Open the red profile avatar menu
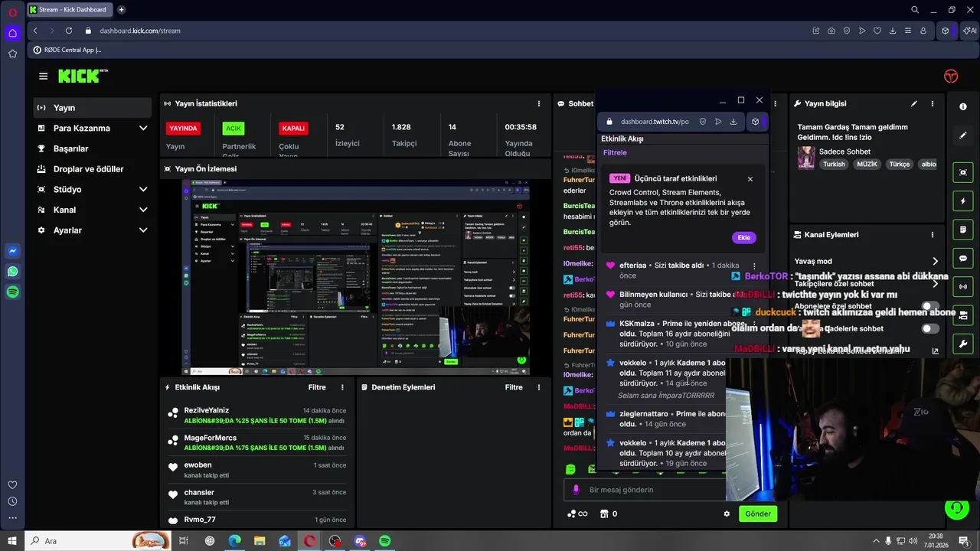This screenshot has height=551, width=980. coord(951,76)
